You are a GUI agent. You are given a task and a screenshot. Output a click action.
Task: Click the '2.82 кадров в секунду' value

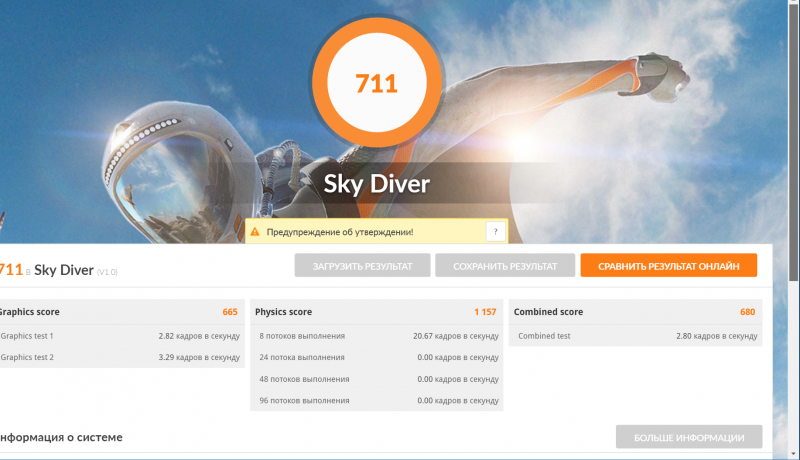199,336
